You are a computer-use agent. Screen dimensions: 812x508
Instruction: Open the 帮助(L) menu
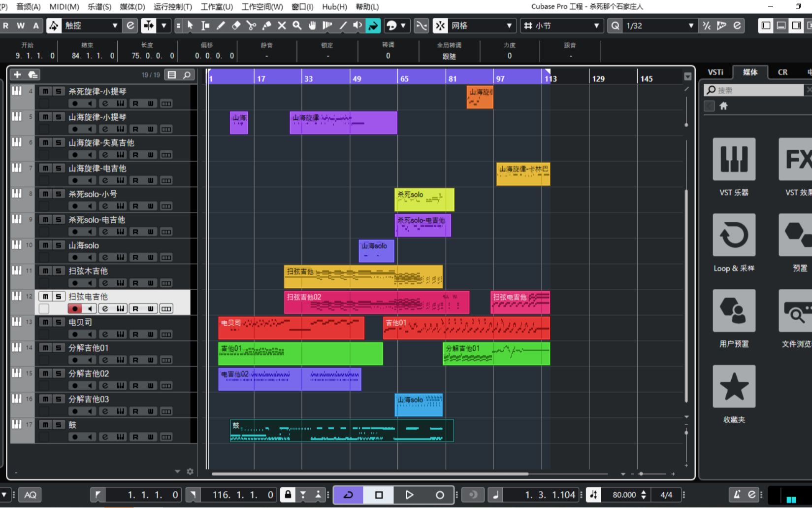(x=367, y=7)
